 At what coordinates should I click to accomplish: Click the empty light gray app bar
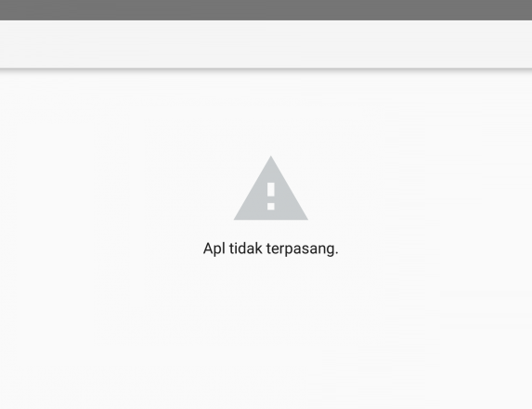tap(266, 44)
